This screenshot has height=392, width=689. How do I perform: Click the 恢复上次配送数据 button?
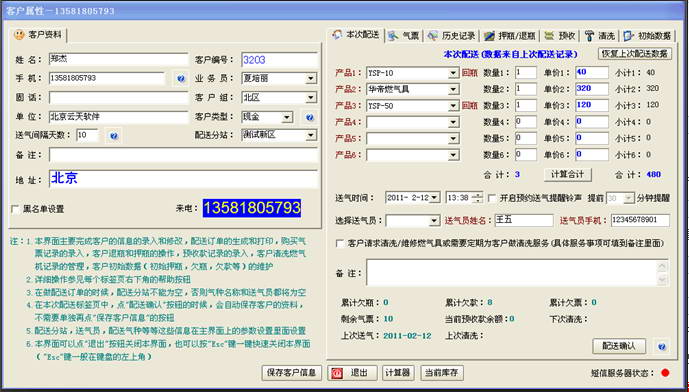tap(635, 54)
